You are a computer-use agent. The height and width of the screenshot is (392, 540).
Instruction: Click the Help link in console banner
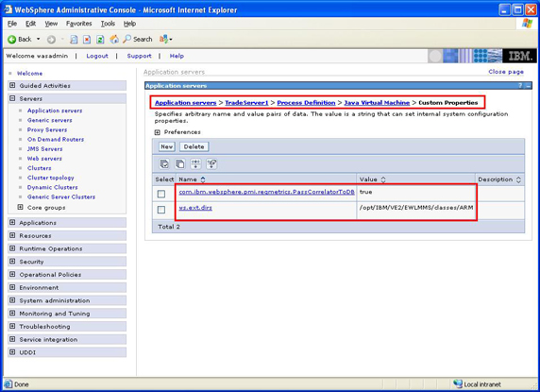177,56
